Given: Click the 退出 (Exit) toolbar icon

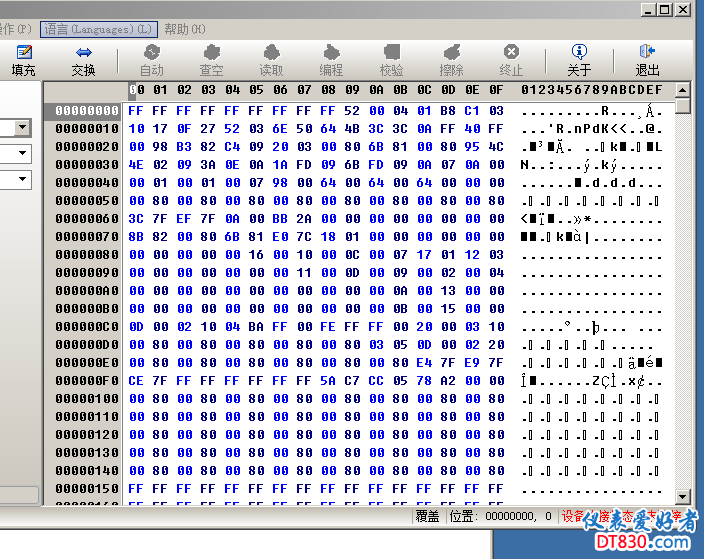Looking at the screenshot, I should click(647, 60).
